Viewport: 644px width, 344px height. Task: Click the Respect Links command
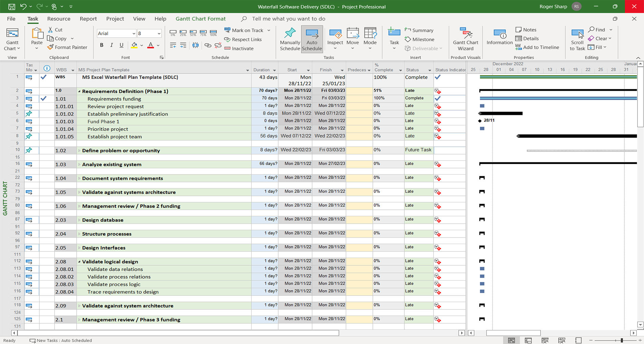[x=243, y=39]
